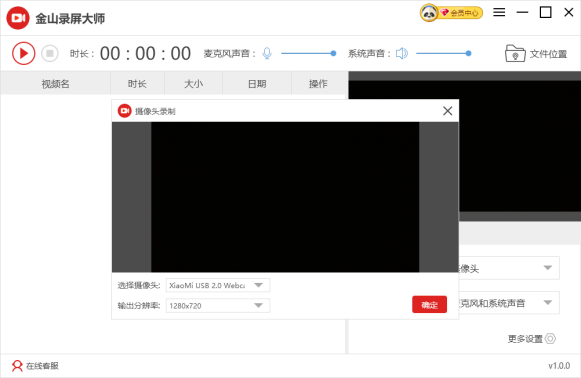Click the 日期 column header

click(x=257, y=84)
